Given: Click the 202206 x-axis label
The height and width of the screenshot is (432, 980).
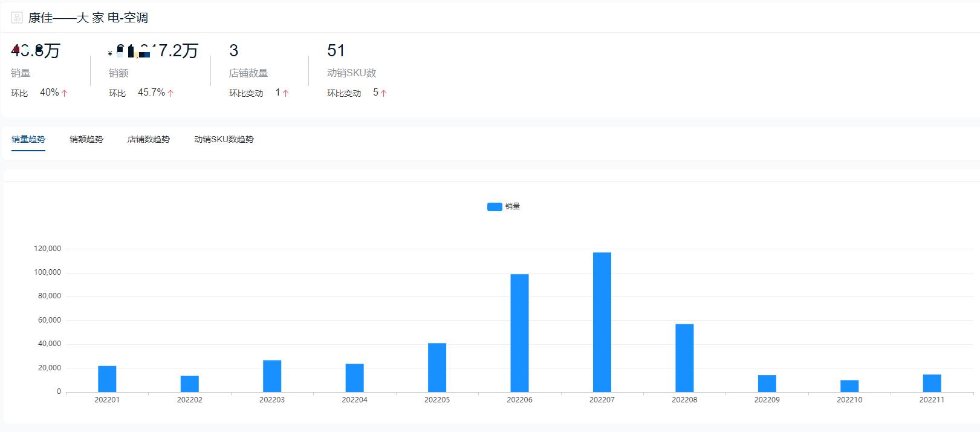Looking at the screenshot, I should (x=519, y=400).
